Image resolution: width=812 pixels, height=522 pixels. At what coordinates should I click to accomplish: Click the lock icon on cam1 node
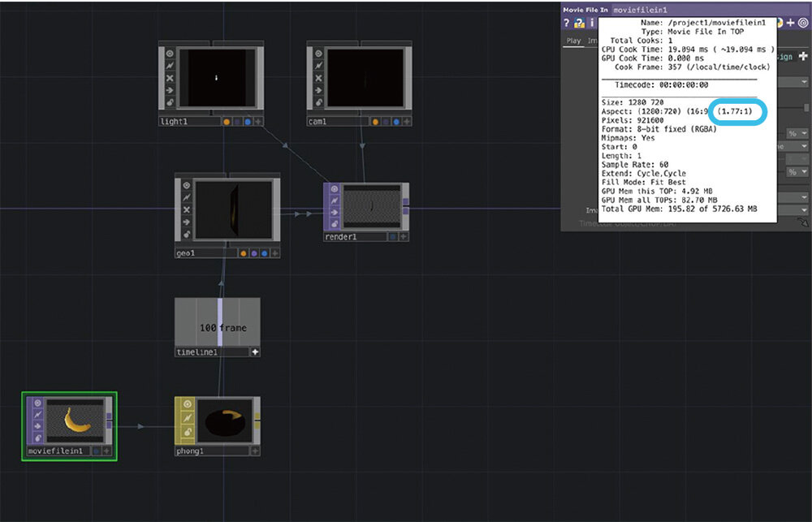pyautogui.click(x=318, y=103)
